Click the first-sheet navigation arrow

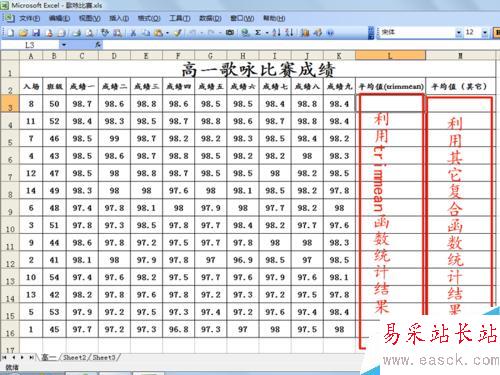5,358
